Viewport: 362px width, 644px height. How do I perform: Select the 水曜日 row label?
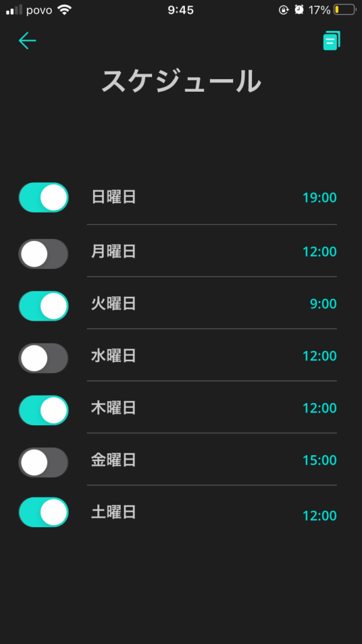(x=114, y=356)
